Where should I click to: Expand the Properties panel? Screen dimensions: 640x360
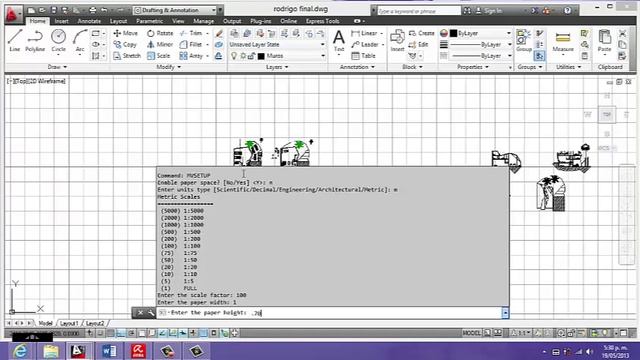click(x=473, y=67)
